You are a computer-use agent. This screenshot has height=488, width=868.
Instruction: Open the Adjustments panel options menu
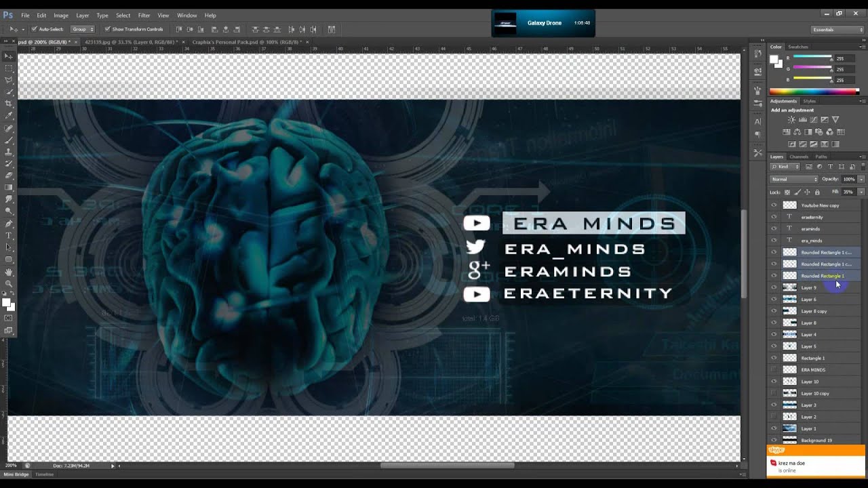pos(863,101)
